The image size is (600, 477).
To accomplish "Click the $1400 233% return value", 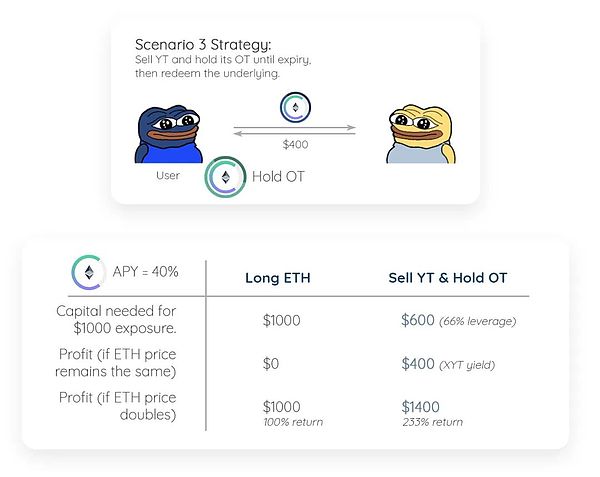I will click(432, 412).
